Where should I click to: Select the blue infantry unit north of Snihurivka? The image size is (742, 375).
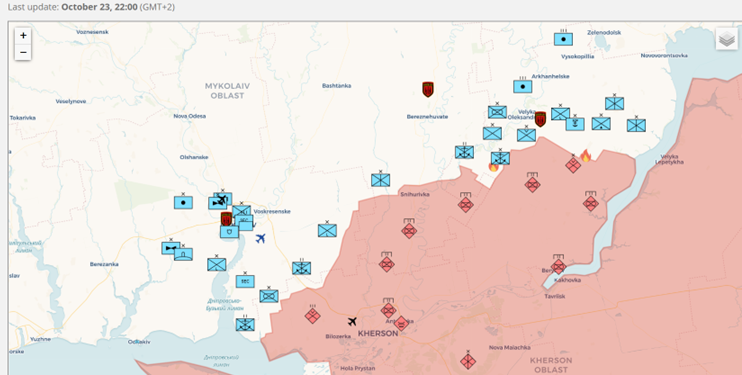tap(380, 179)
